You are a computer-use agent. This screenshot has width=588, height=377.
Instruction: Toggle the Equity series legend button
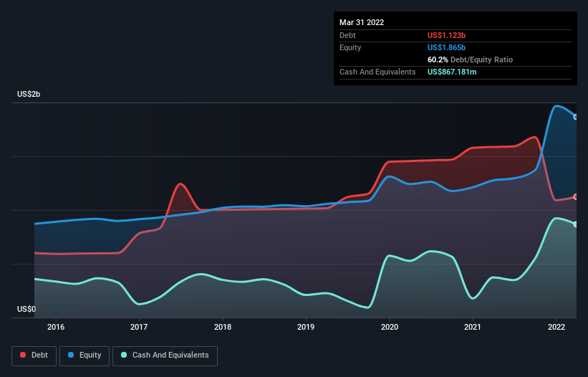tap(85, 355)
